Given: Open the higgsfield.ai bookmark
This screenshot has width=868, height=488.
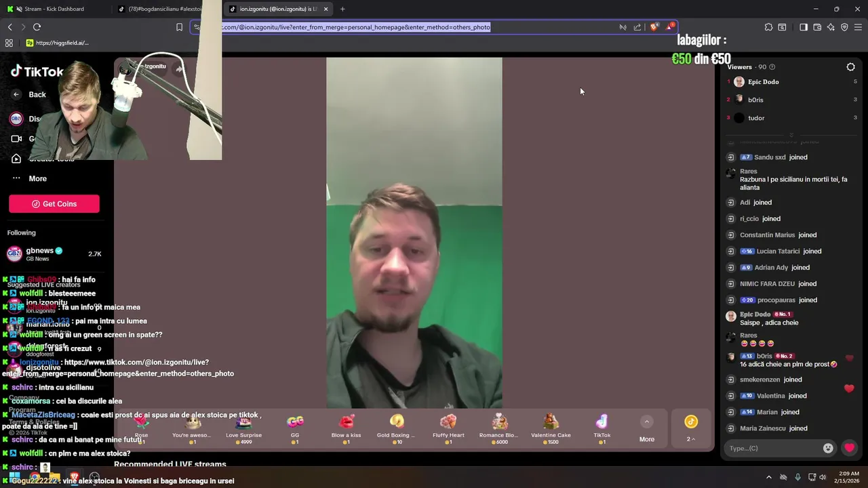Looking at the screenshot, I should [x=58, y=43].
